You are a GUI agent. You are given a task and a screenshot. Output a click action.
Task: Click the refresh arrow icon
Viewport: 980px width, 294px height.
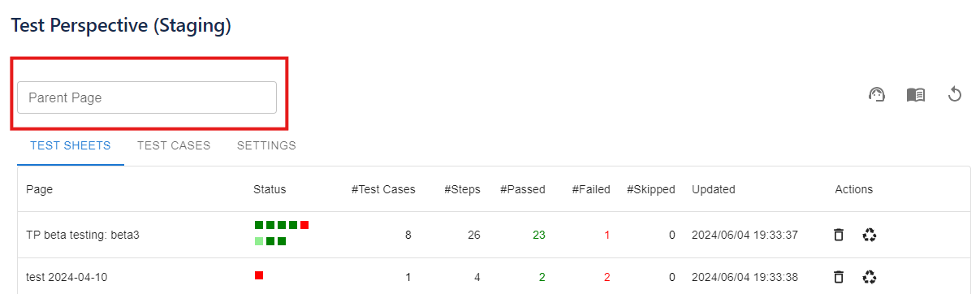955,95
